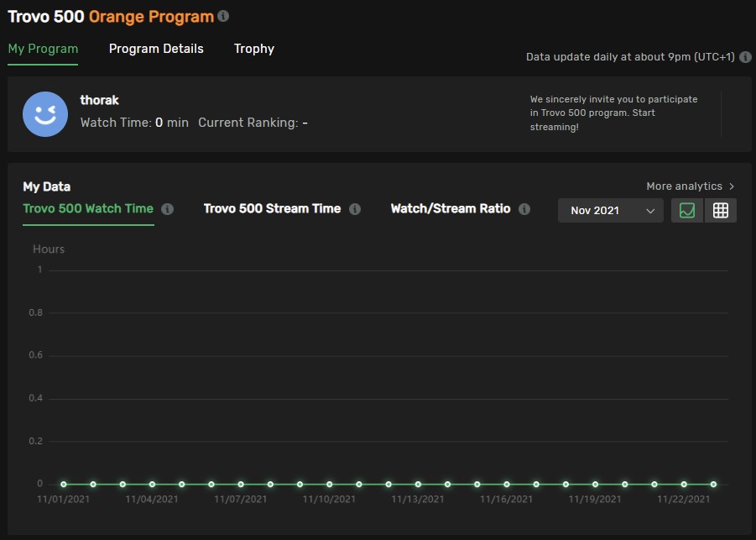
Task: Switch to table grid view
Action: (720, 211)
